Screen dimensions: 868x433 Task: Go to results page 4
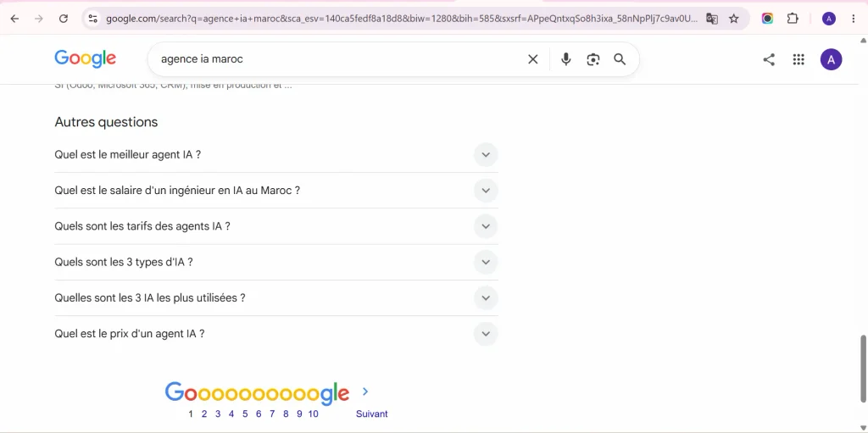231,414
